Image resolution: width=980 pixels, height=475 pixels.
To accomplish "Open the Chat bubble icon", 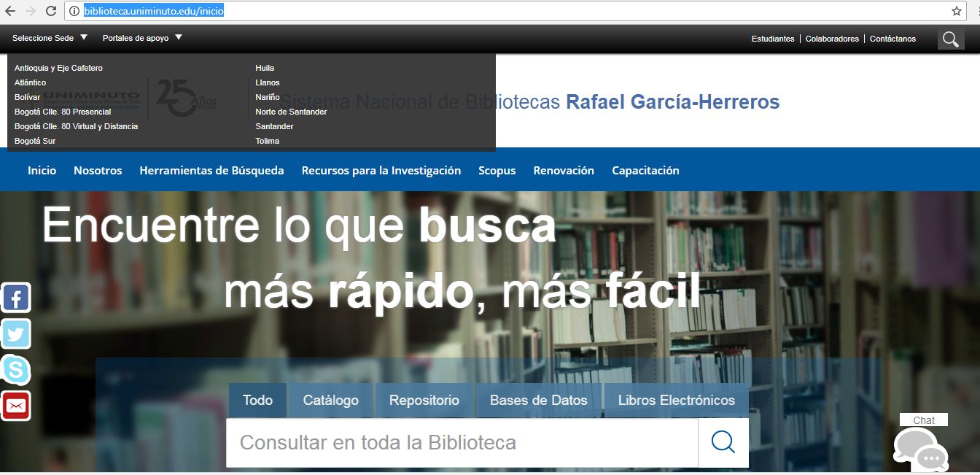I will click(x=921, y=449).
